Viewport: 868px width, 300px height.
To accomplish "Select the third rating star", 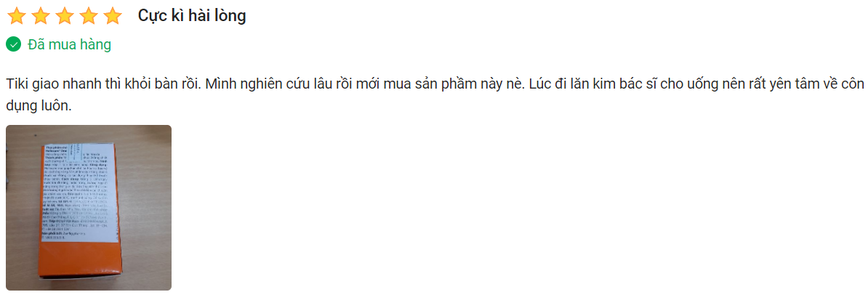I will [x=65, y=16].
